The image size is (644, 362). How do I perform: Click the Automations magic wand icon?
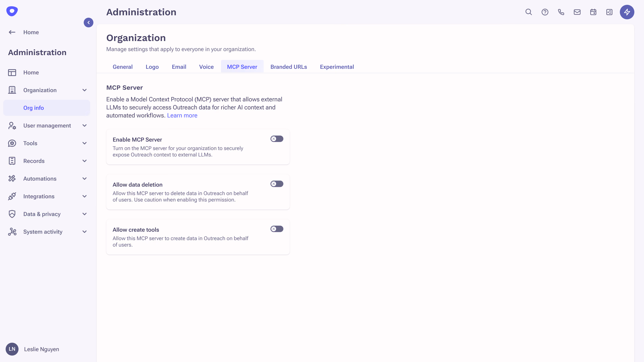12,179
